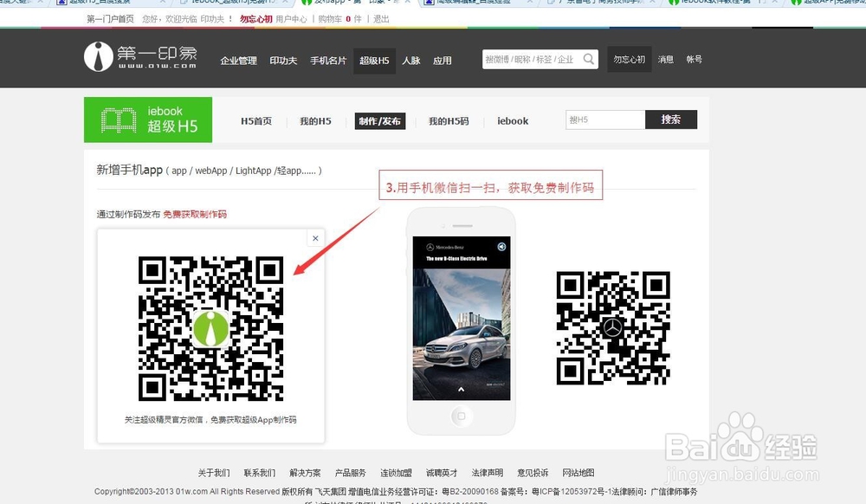Image resolution: width=866 pixels, height=504 pixels.
Task: Open 购物车 link in top bar
Action: coord(330,19)
